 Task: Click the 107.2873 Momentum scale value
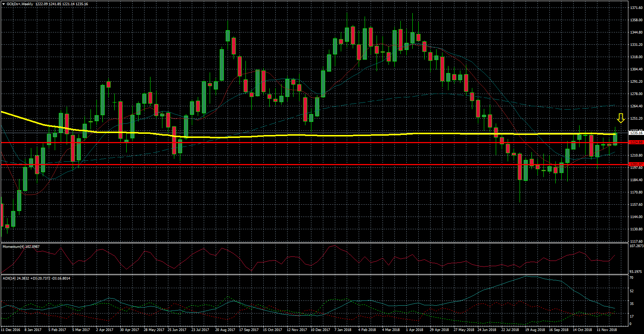point(636,246)
